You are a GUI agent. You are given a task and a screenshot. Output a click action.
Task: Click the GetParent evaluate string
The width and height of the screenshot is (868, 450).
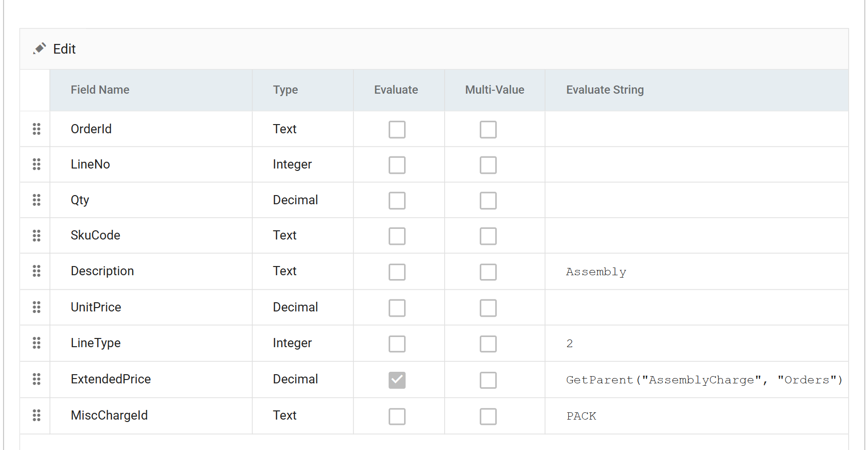point(704,380)
